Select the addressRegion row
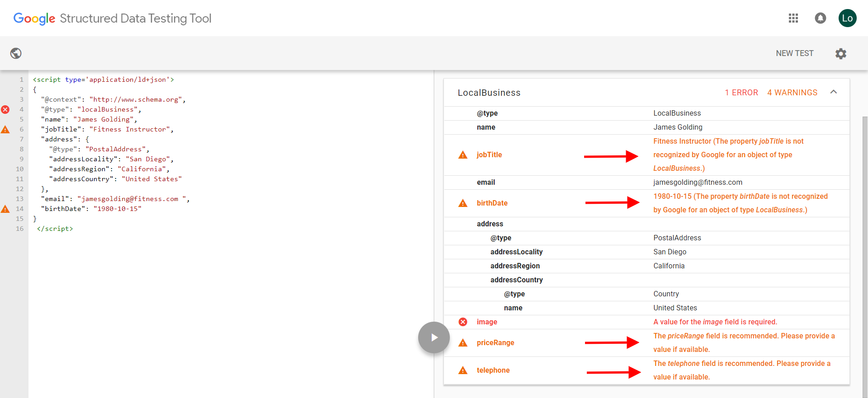 (646, 266)
